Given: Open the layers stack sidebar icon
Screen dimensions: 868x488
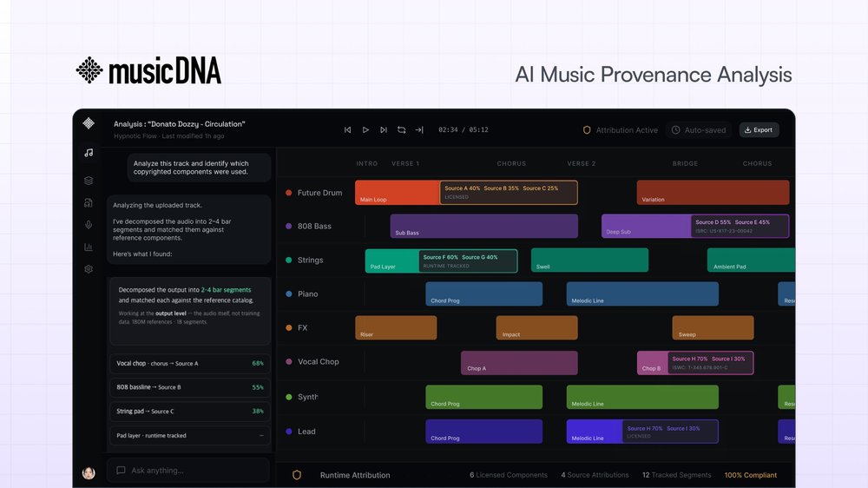Looking at the screenshot, I should click(x=89, y=181).
